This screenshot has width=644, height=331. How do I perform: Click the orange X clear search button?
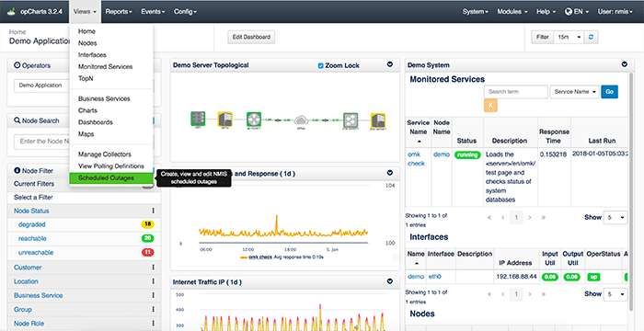[490, 106]
